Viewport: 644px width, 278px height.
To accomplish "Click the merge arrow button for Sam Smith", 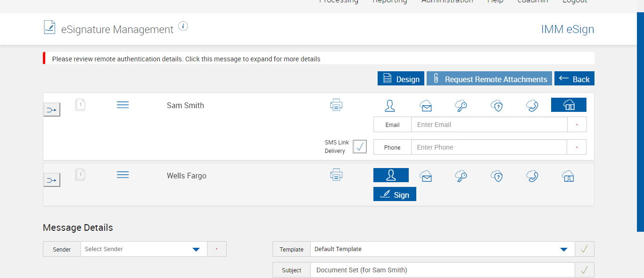I will [52, 110].
